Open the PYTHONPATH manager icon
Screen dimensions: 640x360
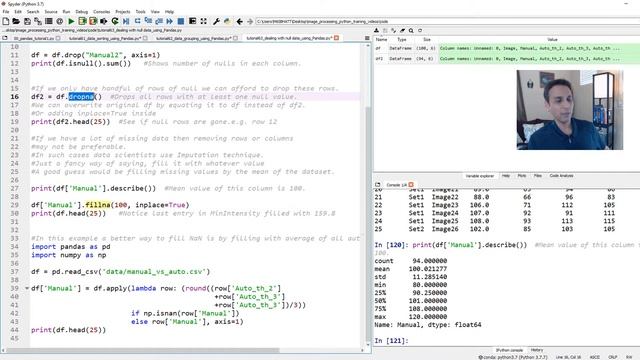pyautogui.click(x=227, y=21)
